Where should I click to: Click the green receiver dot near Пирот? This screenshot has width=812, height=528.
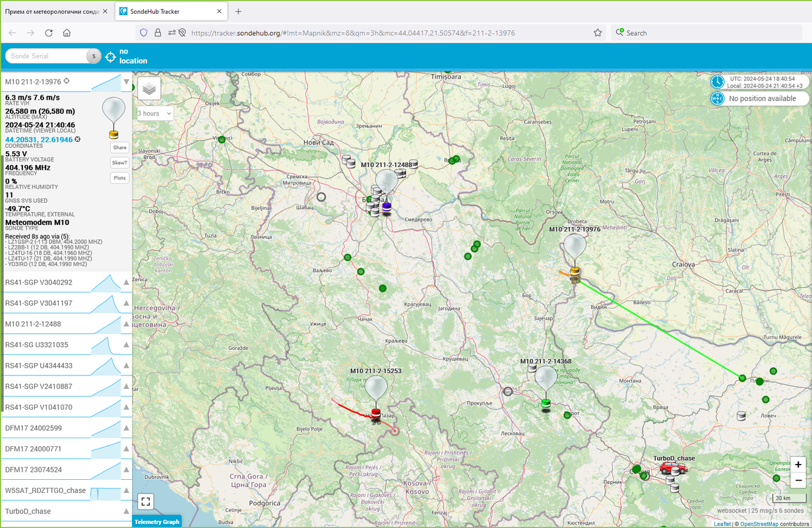click(567, 415)
